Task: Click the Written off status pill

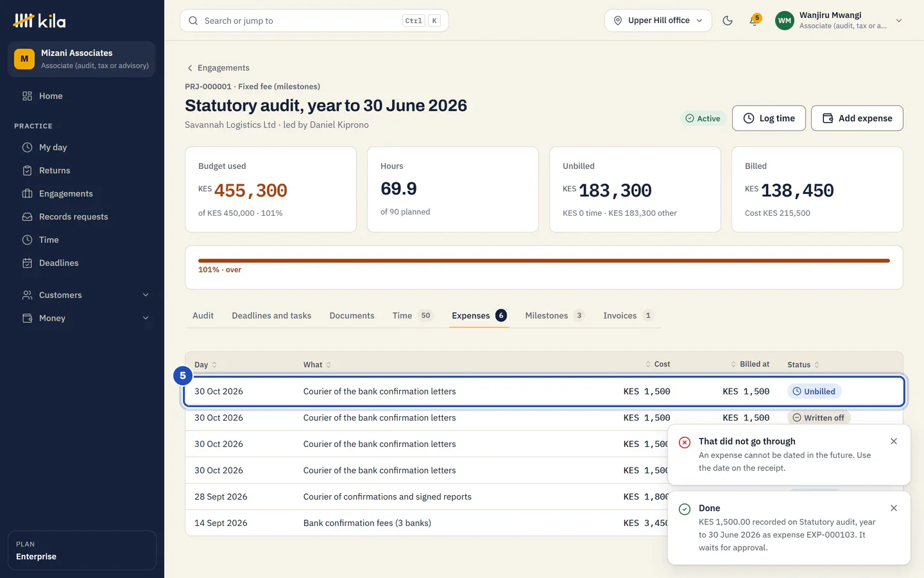Action: click(818, 417)
